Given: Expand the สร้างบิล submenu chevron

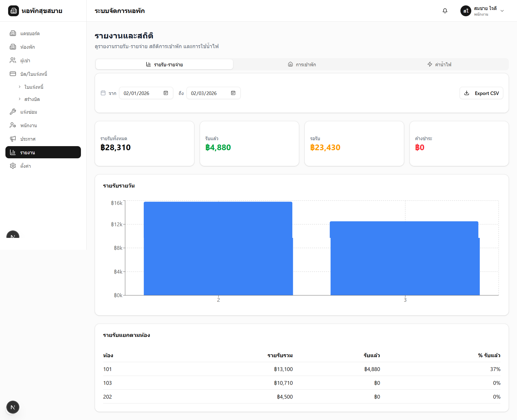Looking at the screenshot, I should click(19, 99).
